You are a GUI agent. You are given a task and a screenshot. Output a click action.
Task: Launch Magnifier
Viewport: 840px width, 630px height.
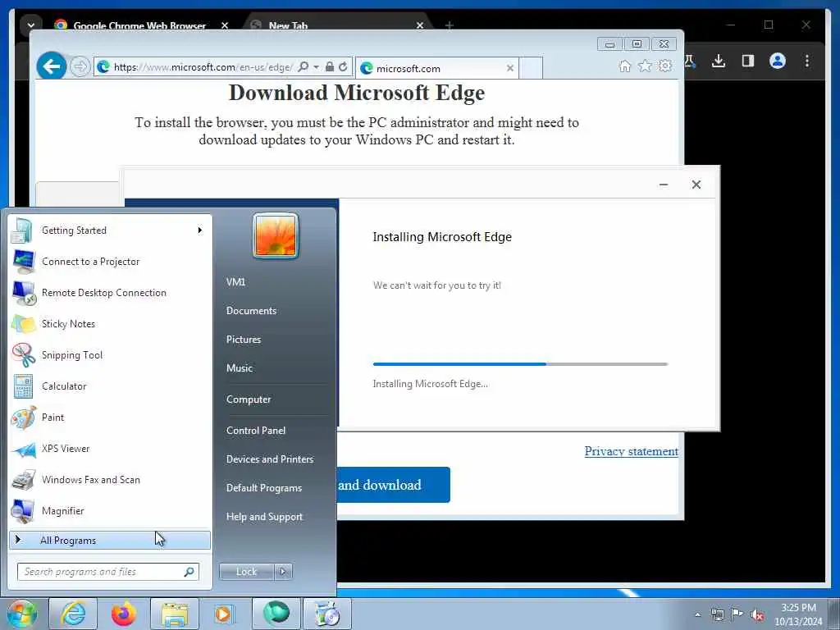click(x=110, y=510)
